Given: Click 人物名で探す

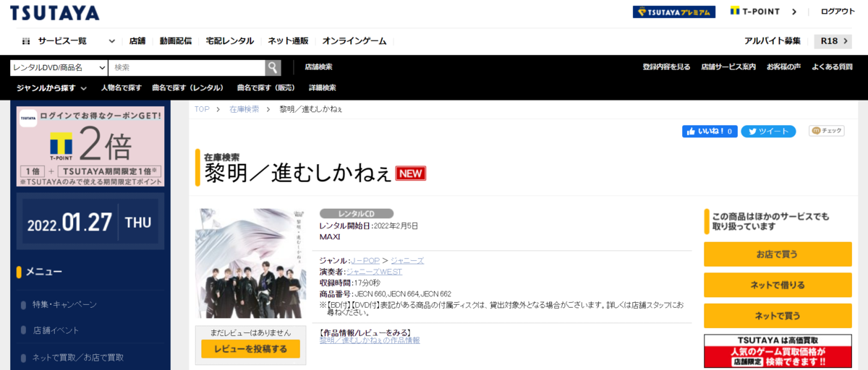Looking at the screenshot, I should pyautogui.click(x=122, y=87).
